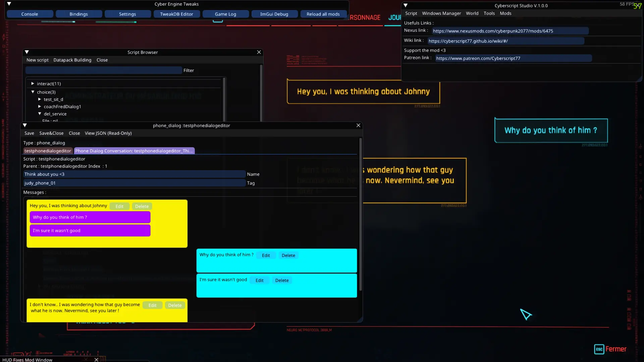Collapse the choice(3) tree node
This screenshot has height=362, width=644.
point(33,92)
